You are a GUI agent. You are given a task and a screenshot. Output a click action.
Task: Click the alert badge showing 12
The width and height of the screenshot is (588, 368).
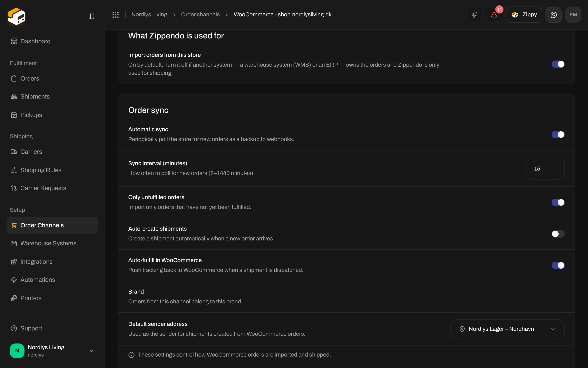point(499,10)
